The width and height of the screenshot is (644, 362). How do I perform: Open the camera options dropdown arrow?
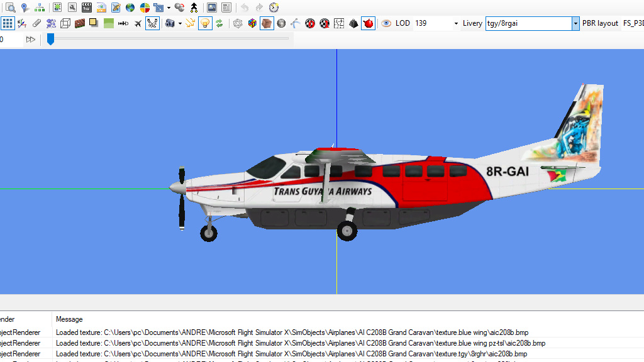[180, 23]
